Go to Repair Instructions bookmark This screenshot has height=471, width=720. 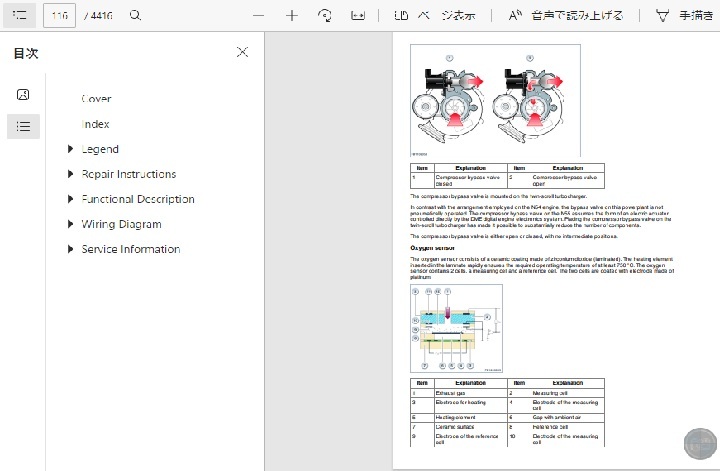pos(129,174)
